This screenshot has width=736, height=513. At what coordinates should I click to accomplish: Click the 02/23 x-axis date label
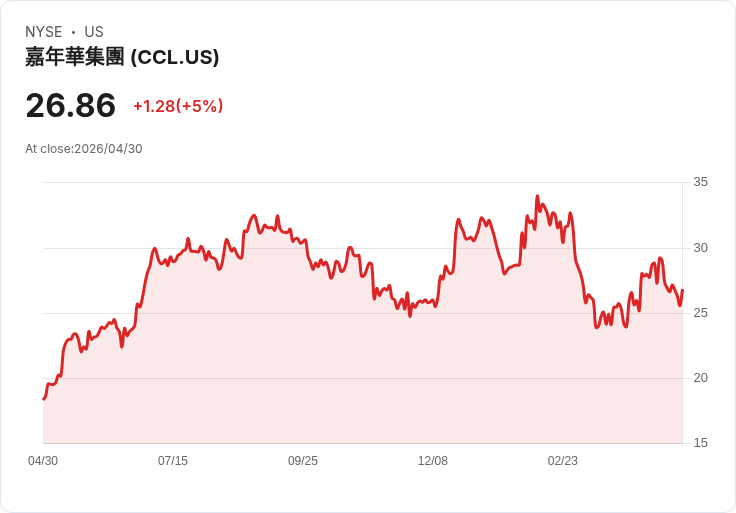(x=562, y=461)
